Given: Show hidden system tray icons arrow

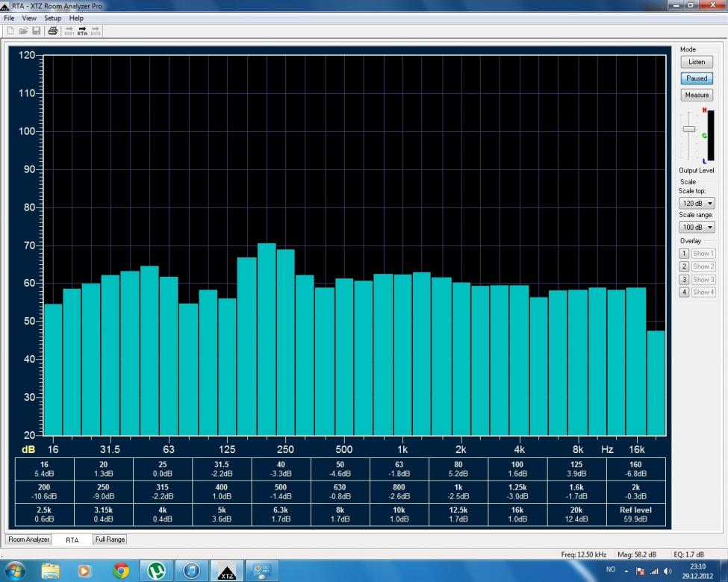Looking at the screenshot, I should [626, 571].
